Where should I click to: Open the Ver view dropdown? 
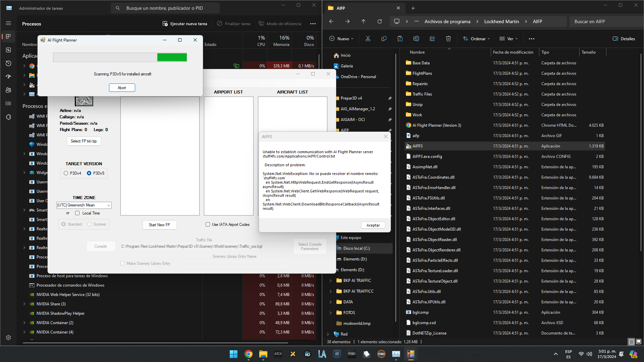(x=508, y=39)
